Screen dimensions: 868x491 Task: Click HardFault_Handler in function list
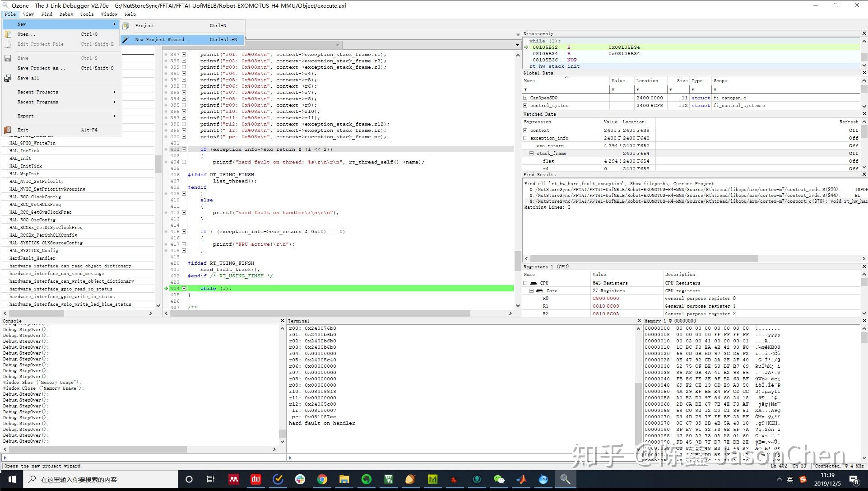[32, 258]
